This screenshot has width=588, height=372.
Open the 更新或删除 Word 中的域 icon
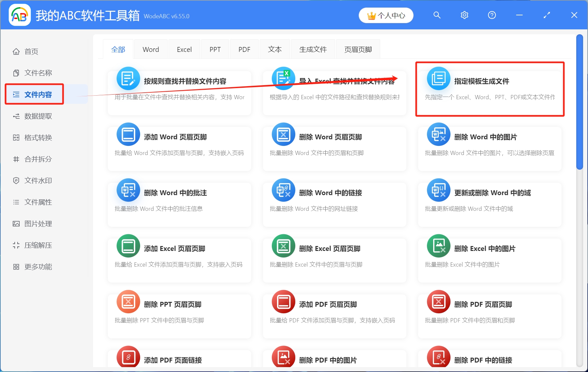click(x=439, y=190)
